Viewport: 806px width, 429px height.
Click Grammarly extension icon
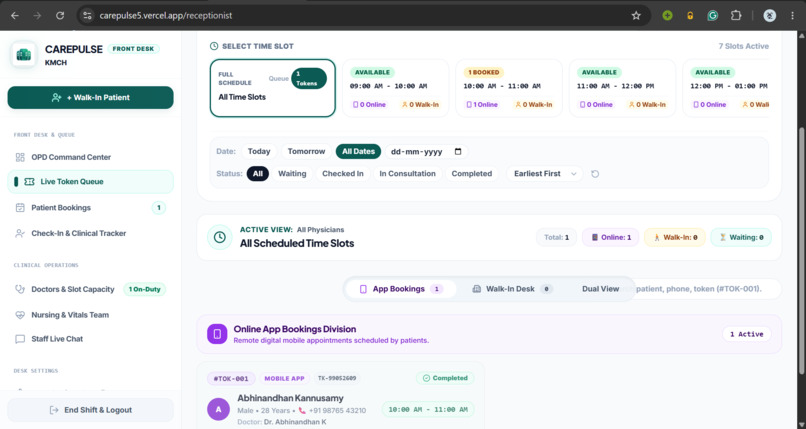tap(712, 15)
